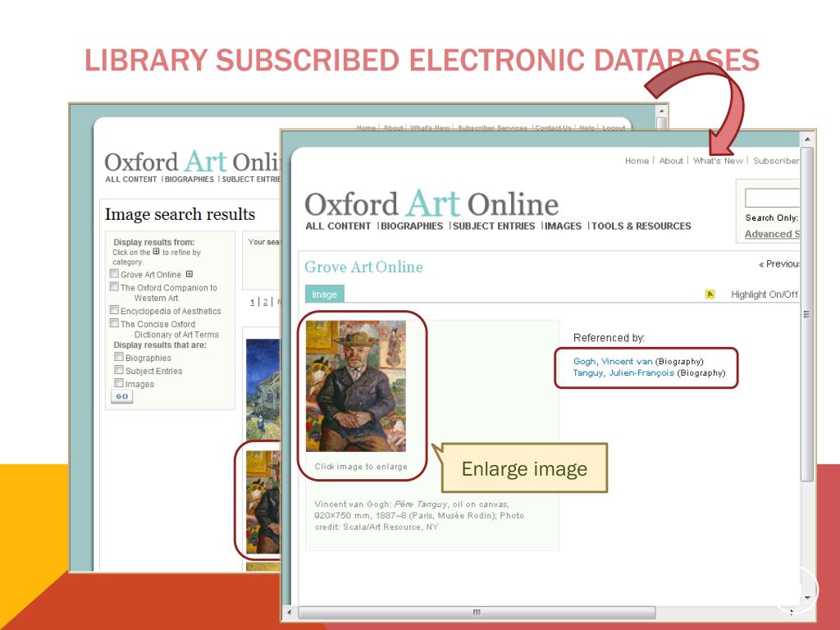Viewport: 840px width, 630px height.
Task: Enable the Images filter checkbox
Action: tap(118, 383)
